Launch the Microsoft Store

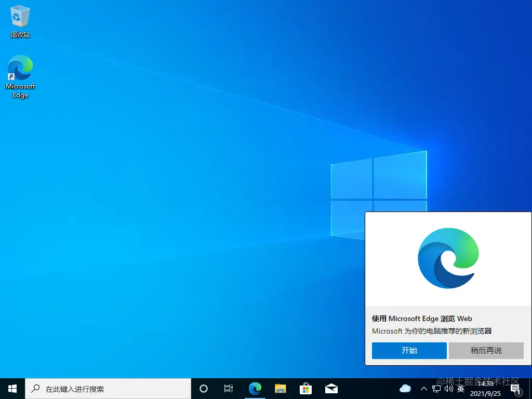coord(305,388)
